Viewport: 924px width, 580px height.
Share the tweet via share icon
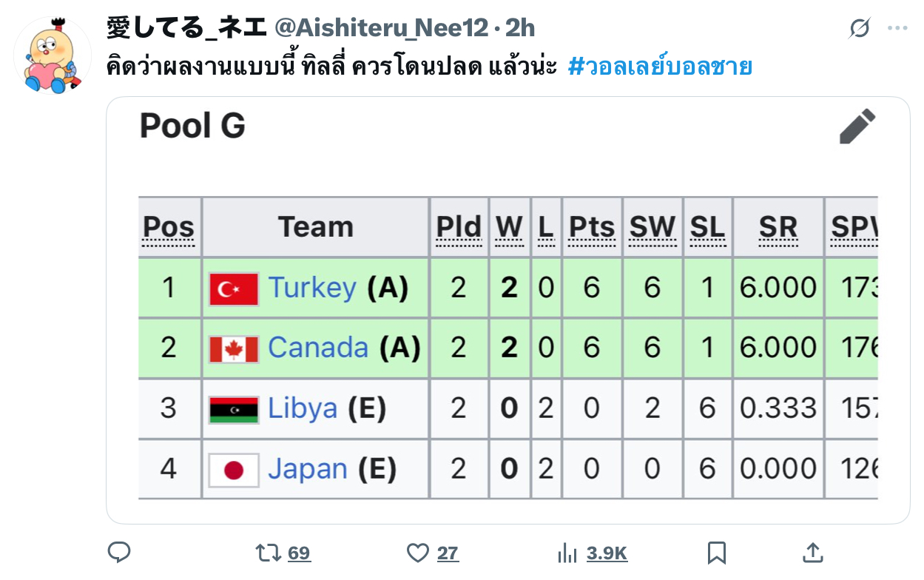click(812, 553)
